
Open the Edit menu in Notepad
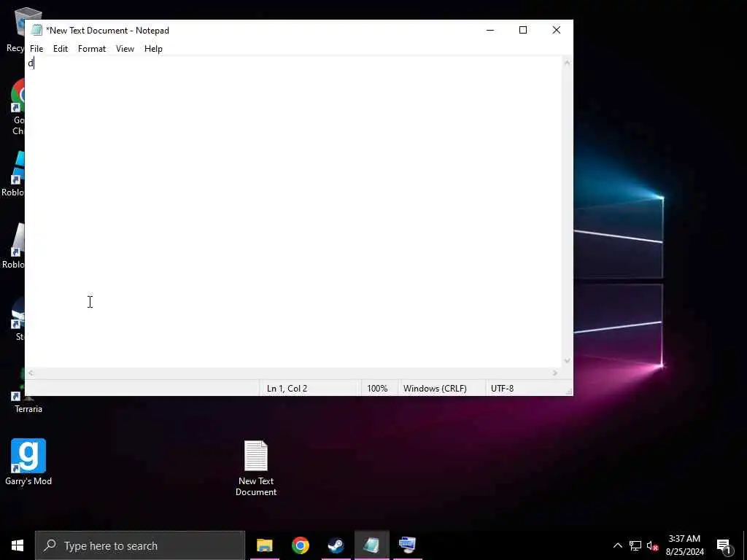(x=61, y=49)
